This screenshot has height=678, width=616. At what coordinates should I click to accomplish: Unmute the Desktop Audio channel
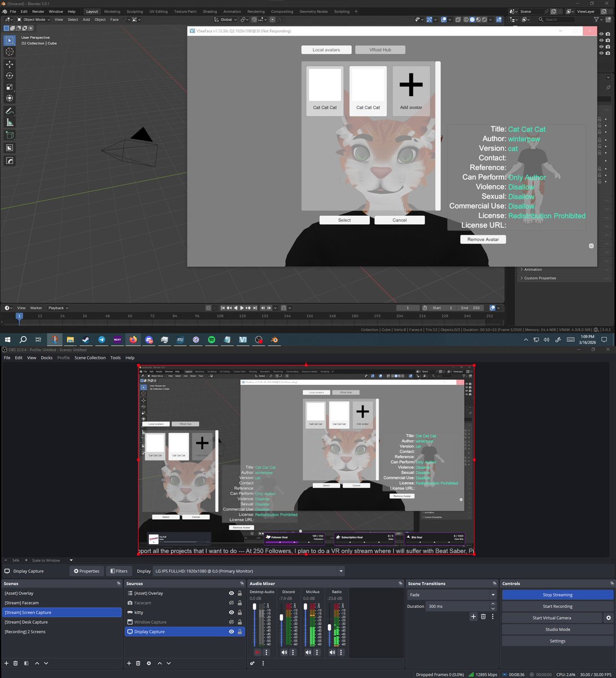[x=258, y=652]
